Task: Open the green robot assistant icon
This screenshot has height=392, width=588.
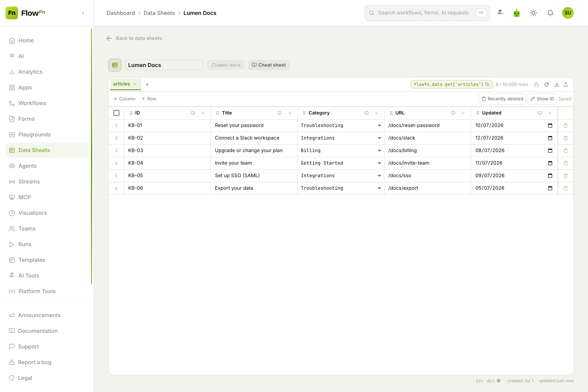Action: point(517,13)
